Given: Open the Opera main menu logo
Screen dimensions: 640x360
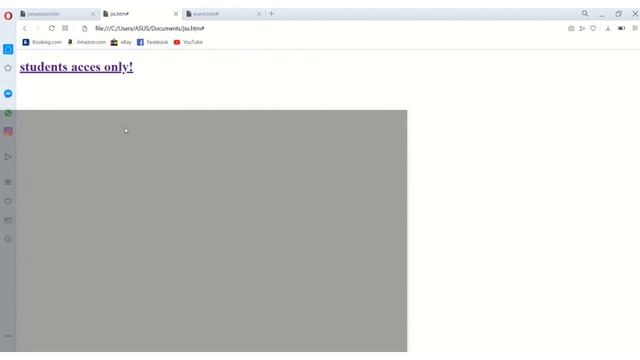Looking at the screenshot, I should pos(8,16).
